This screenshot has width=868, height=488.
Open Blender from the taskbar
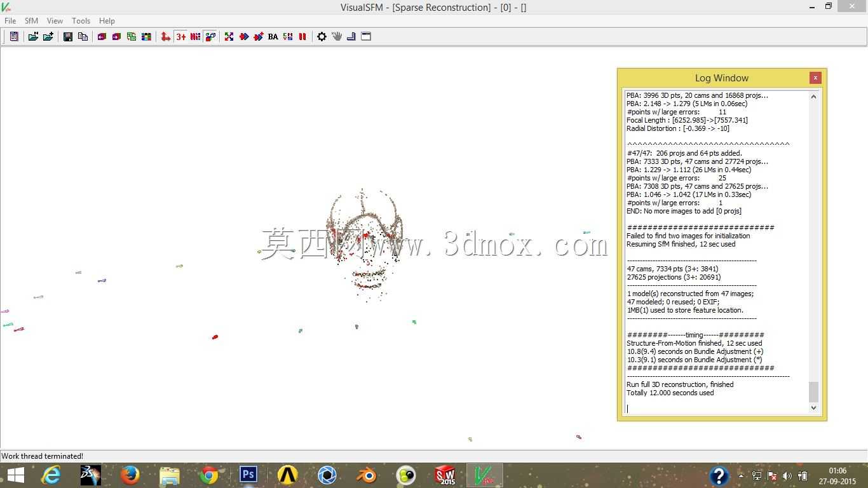[367, 475]
